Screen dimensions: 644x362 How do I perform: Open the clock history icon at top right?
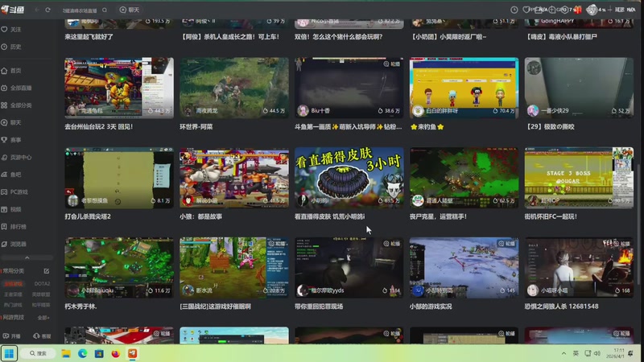[x=514, y=10]
